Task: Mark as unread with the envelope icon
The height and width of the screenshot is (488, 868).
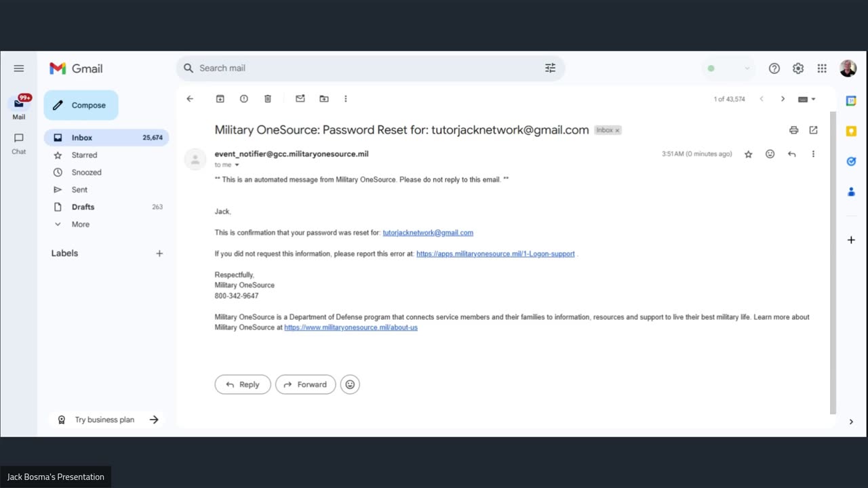Action: [x=300, y=99]
